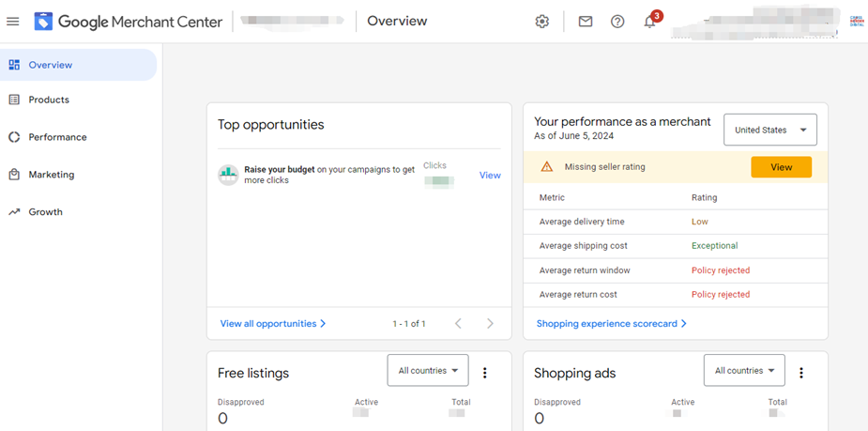Open Growth section in sidebar
This screenshot has width=868, height=431.
(x=45, y=212)
